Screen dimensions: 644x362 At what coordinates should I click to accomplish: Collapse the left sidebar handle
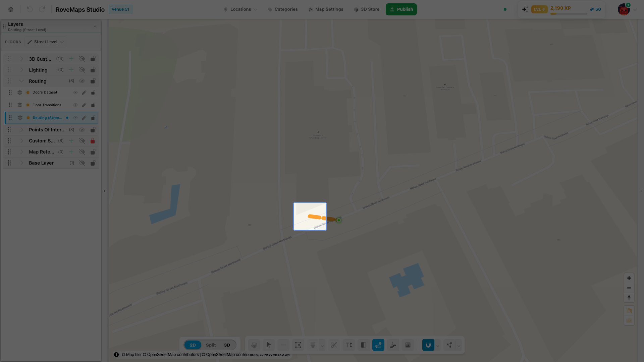pyautogui.click(x=104, y=191)
